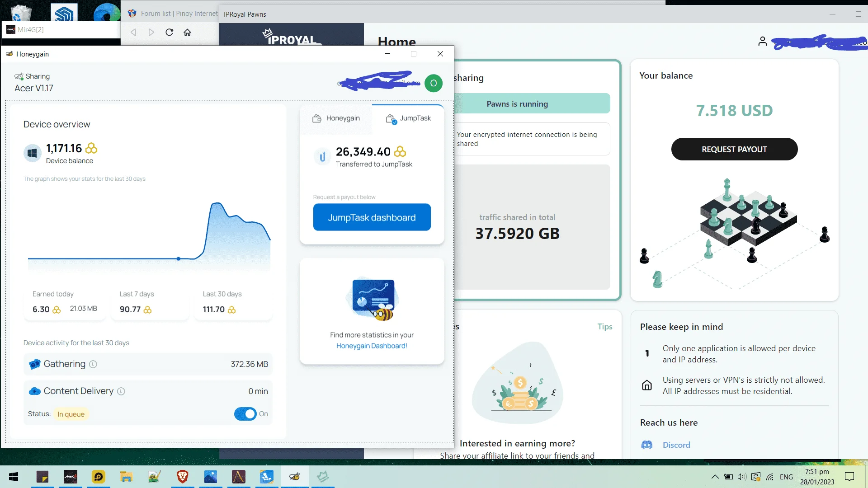Click the 37.5920 GB traffic total

pyautogui.click(x=517, y=234)
